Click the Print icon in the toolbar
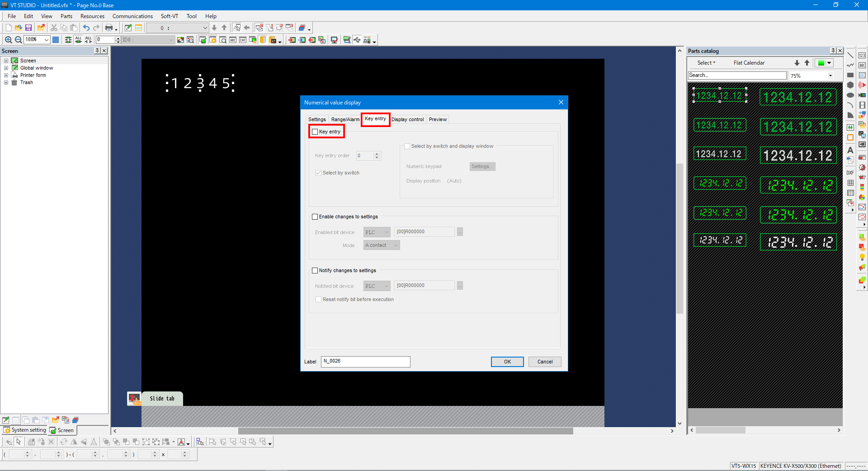The image size is (868, 471). [x=109, y=28]
